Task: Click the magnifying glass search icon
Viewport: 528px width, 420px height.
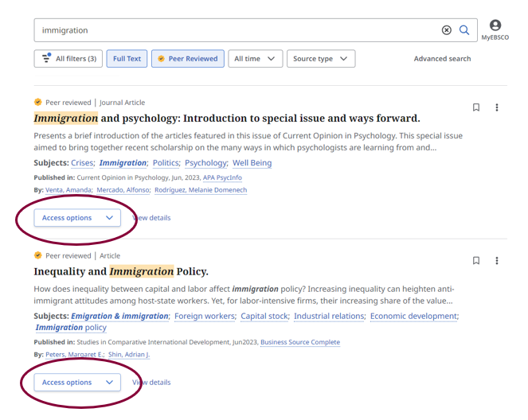Action: tap(465, 30)
